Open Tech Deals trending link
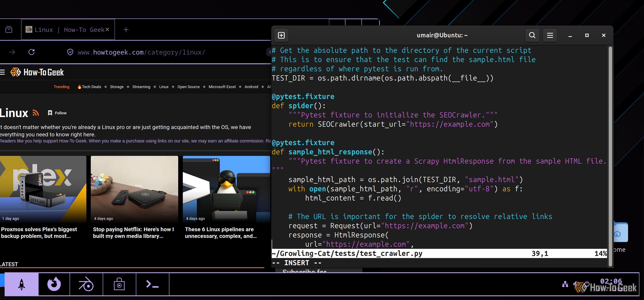The width and height of the screenshot is (644, 300). pos(89,87)
